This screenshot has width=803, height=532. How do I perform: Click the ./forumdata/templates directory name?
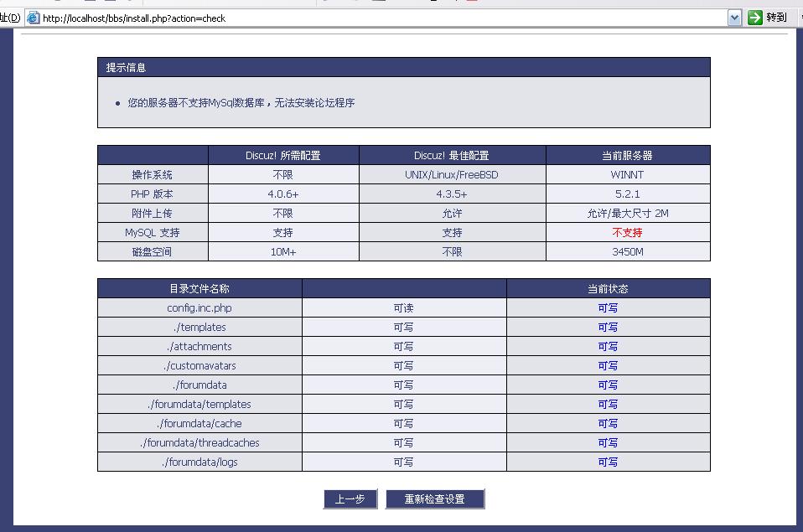click(199, 405)
